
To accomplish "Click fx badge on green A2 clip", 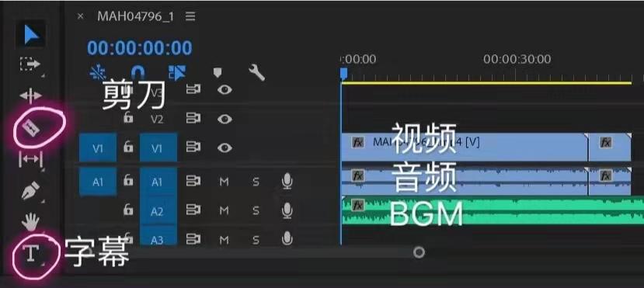I will (358, 205).
